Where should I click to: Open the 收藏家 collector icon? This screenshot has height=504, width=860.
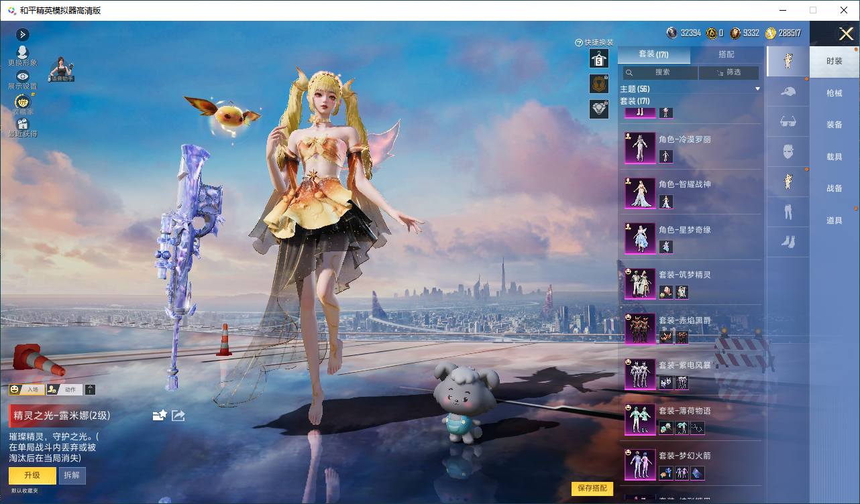(x=22, y=105)
